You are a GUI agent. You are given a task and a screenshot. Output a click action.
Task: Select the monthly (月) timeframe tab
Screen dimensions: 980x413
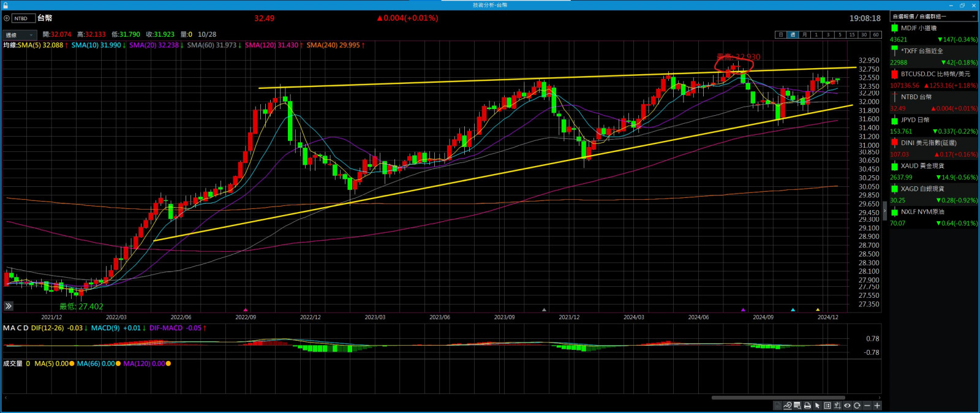tap(804, 35)
